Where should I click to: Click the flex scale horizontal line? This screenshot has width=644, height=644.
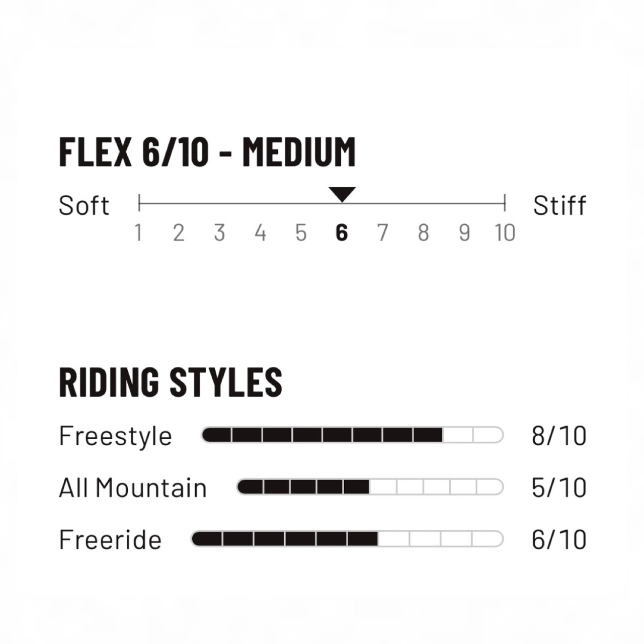(322, 204)
